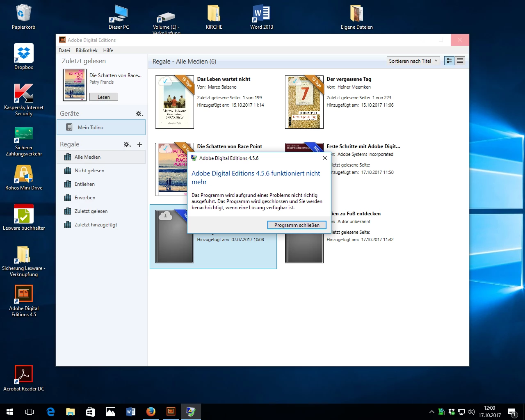The image size is (525, 420).
Task: Show hidden tray icons chevron
Action: (x=431, y=412)
